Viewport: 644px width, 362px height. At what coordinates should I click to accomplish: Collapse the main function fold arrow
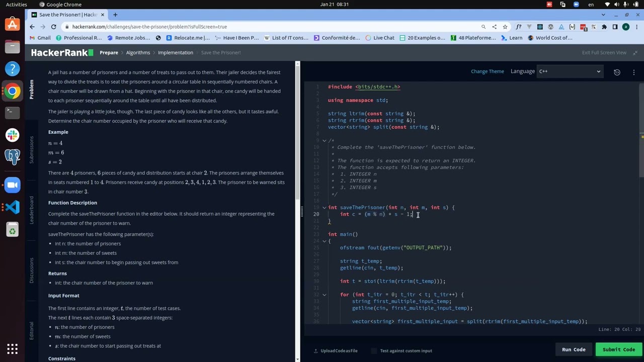[x=325, y=241]
